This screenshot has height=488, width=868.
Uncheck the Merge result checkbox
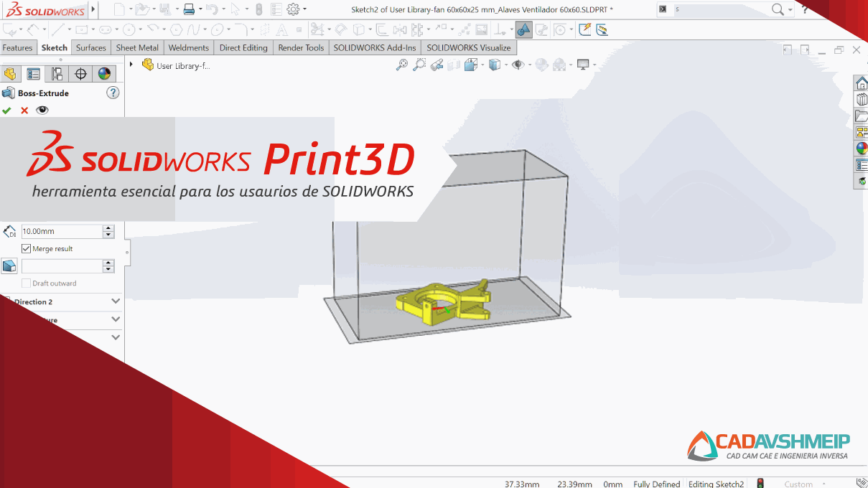point(27,249)
